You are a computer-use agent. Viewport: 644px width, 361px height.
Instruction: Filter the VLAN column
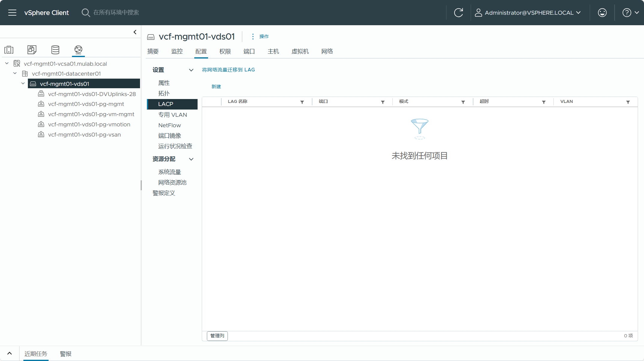coord(628,102)
